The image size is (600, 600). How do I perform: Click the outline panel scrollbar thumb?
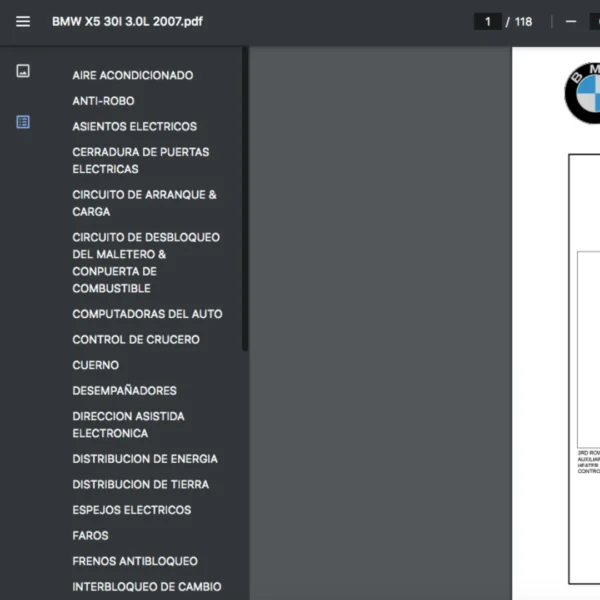pos(245,199)
